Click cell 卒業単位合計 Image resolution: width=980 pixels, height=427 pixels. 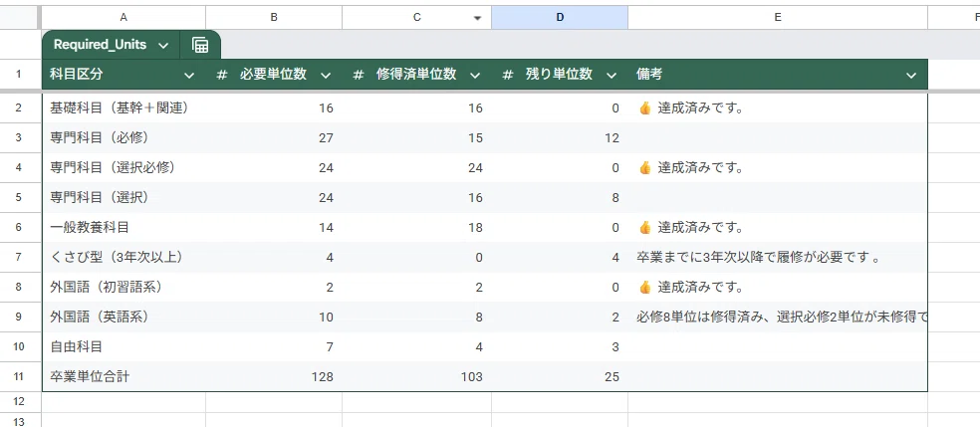[x=123, y=376]
